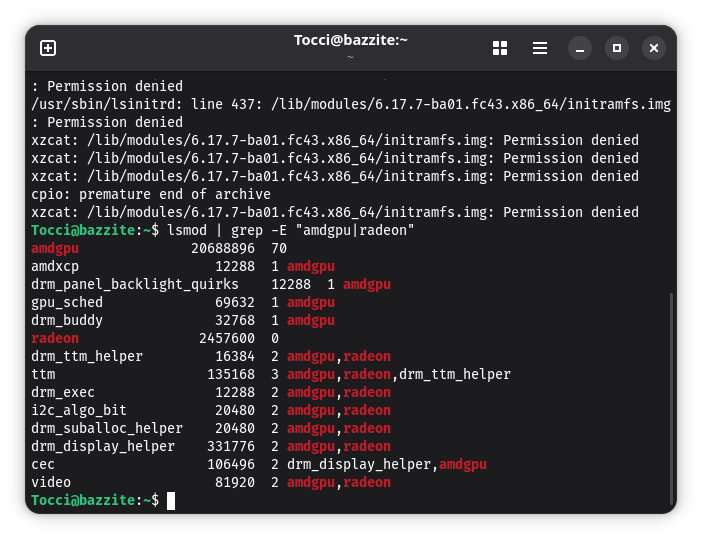Click the gpu_sched module name
Viewport: 702px width, 539px height.
tap(67, 302)
